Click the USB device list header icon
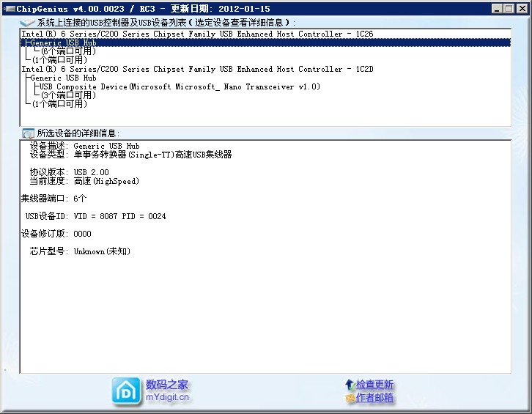The image size is (532, 414). pos(27,23)
